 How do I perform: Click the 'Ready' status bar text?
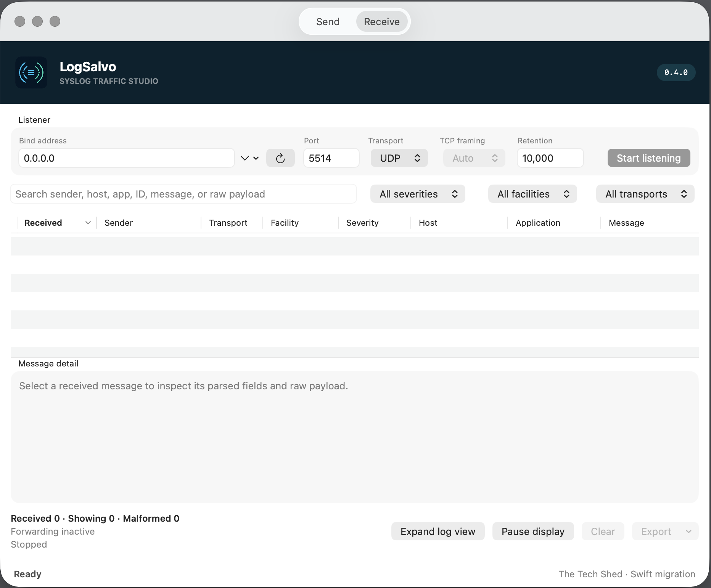coord(27,574)
